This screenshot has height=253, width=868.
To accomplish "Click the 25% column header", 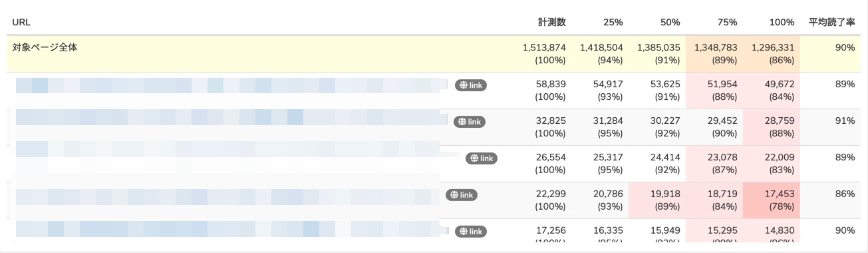I will pyautogui.click(x=613, y=22).
